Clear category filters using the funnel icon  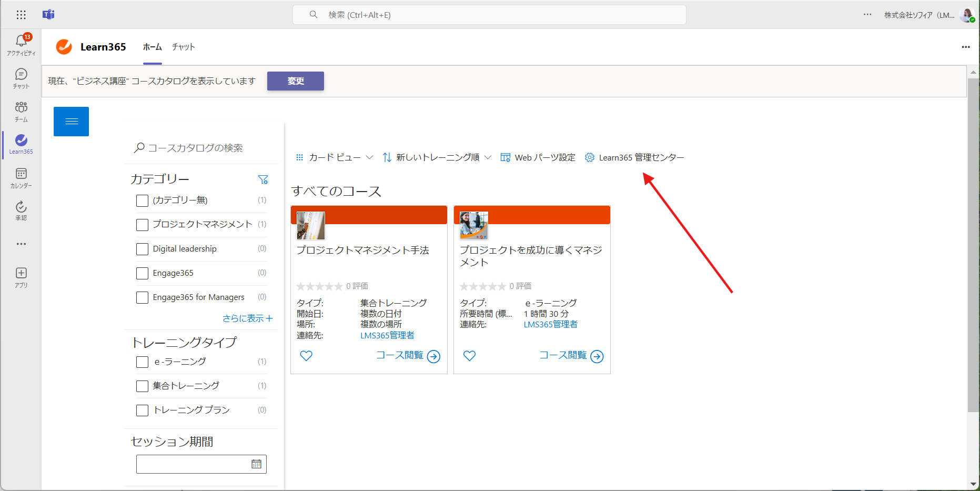tap(263, 179)
